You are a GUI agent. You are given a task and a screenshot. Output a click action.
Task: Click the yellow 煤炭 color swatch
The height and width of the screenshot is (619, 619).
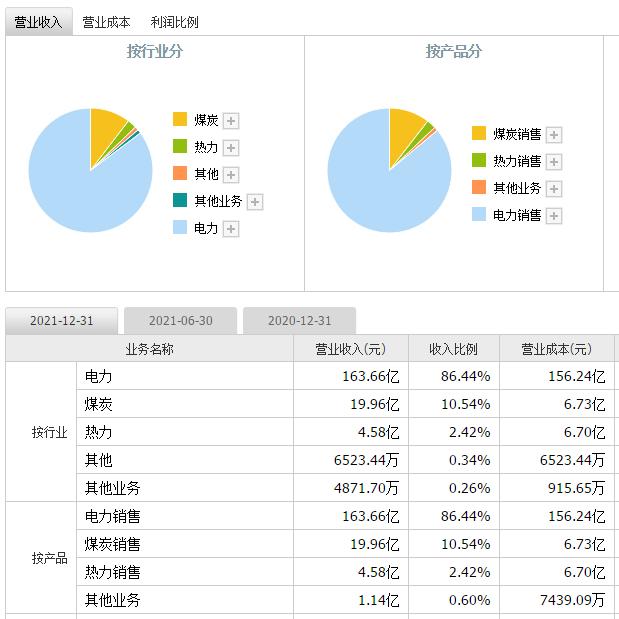180,119
